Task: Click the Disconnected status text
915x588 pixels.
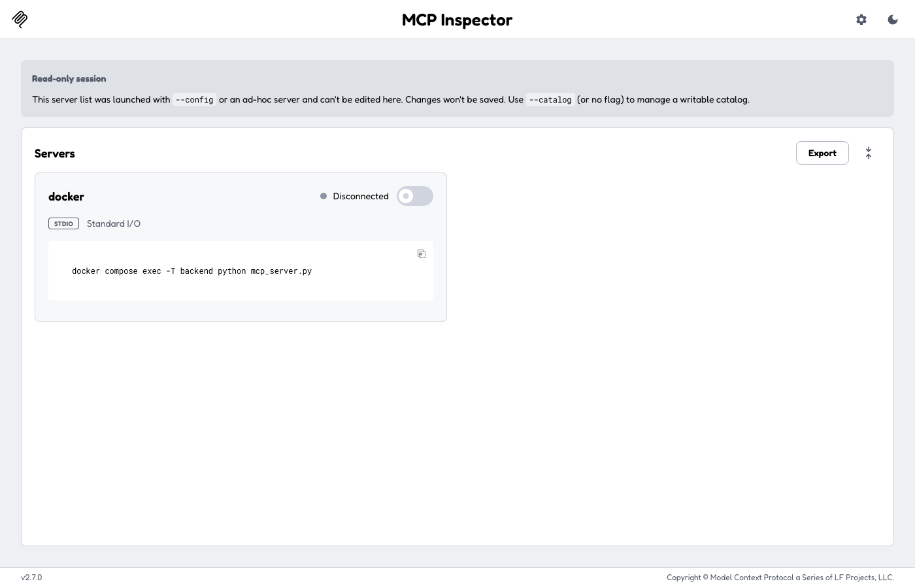Action: [x=361, y=196]
